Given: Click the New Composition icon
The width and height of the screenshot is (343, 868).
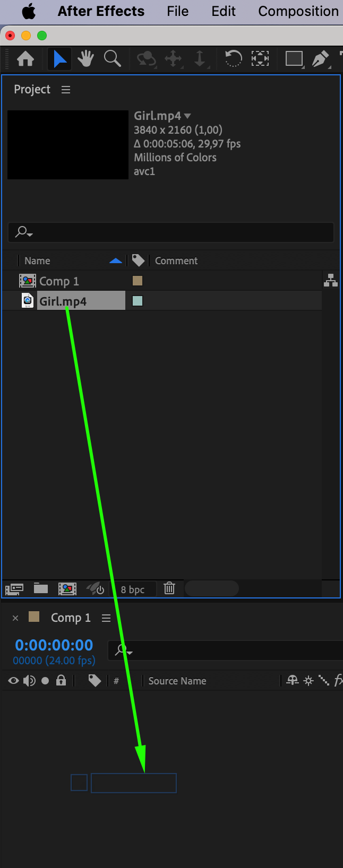Looking at the screenshot, I should (67, 588).
